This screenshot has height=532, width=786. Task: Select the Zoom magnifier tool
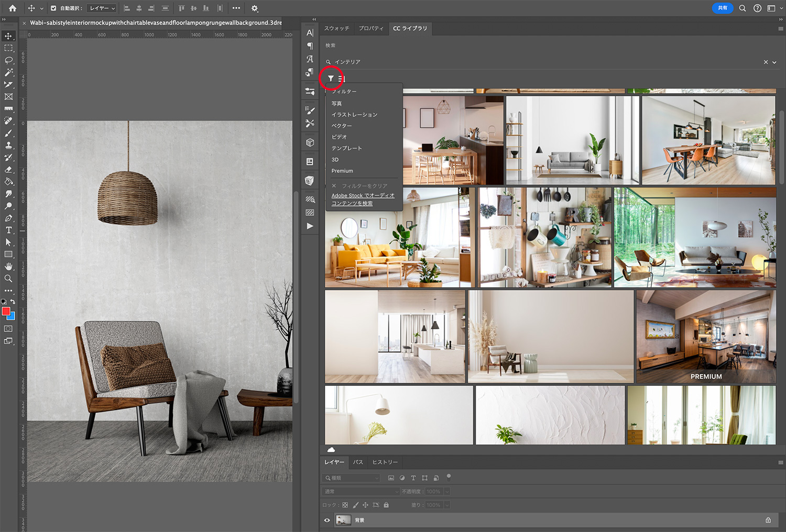coord(8,279)
